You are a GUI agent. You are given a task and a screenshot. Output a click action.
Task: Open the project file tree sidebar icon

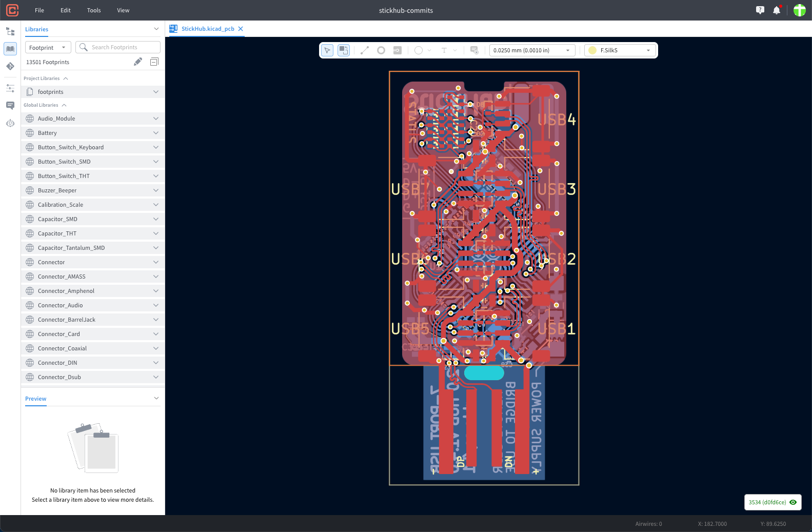pyautogui.click(x=10, y=31)
